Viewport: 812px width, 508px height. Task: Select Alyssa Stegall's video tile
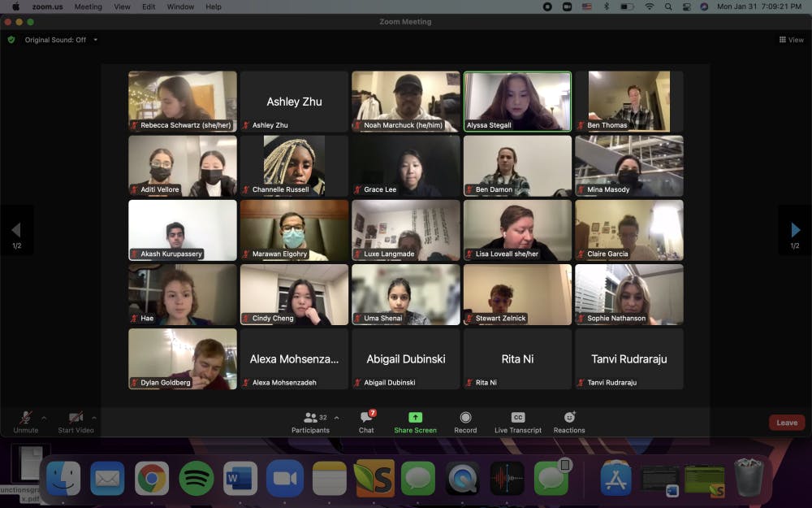(x=517, y=101)
